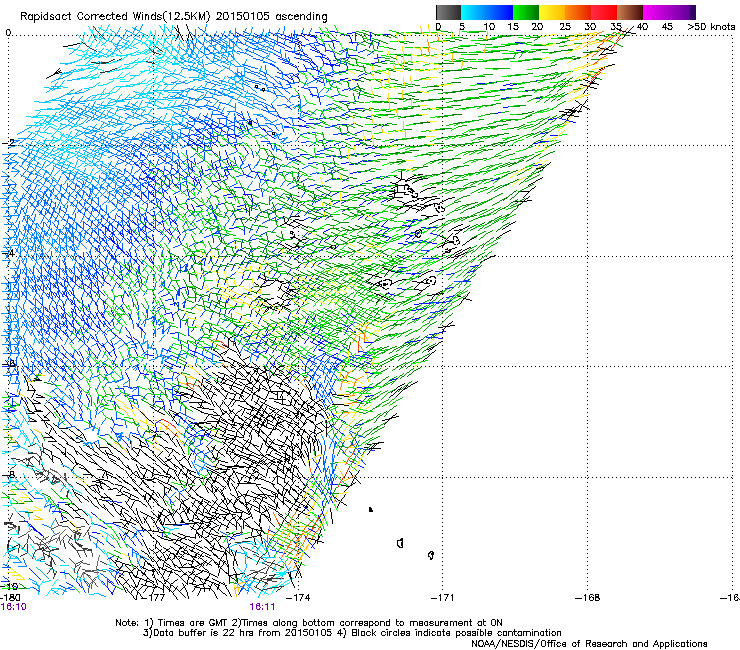Click the "20150105" date in the title
The width and height of the screenshot is (740, 650).
pyautogui.click(x=243, y=16)
